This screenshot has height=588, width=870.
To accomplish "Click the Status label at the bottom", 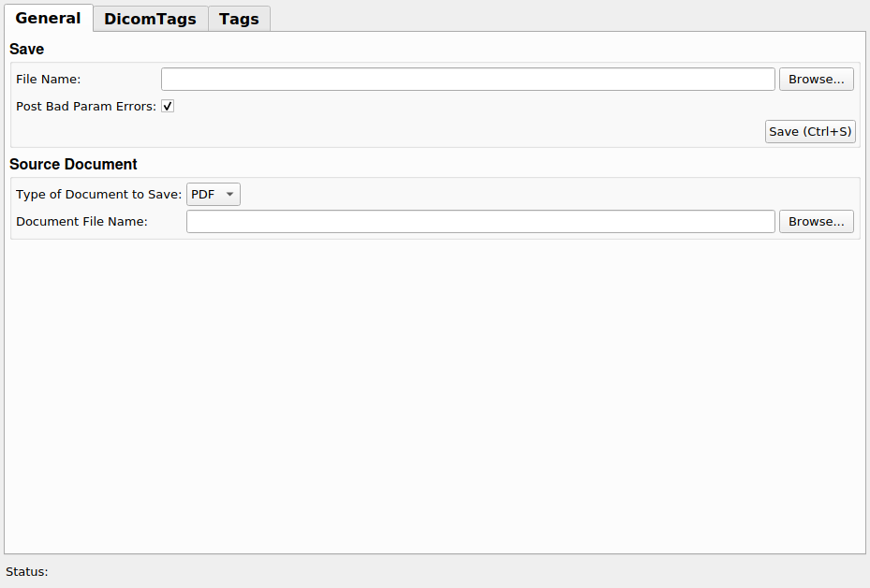I will 26,571.
